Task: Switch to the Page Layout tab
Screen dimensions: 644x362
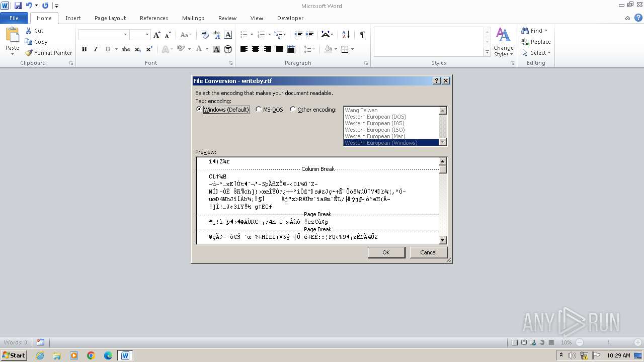Action: tap(110, 18)
